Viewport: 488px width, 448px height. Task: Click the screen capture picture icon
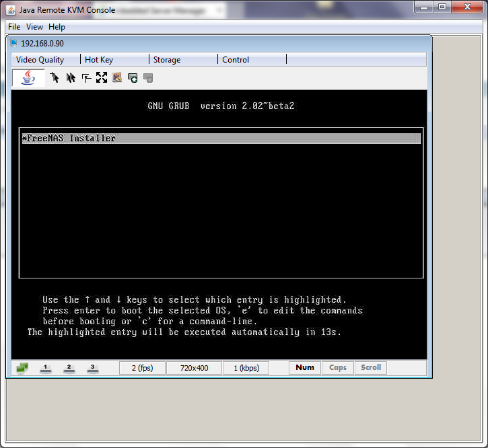[x=117, y=78]
